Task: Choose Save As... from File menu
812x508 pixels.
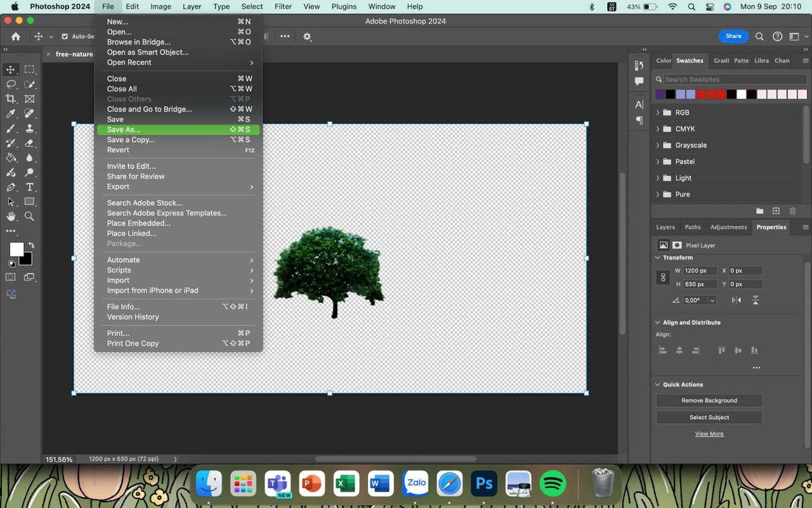Action: pos(124,130)
